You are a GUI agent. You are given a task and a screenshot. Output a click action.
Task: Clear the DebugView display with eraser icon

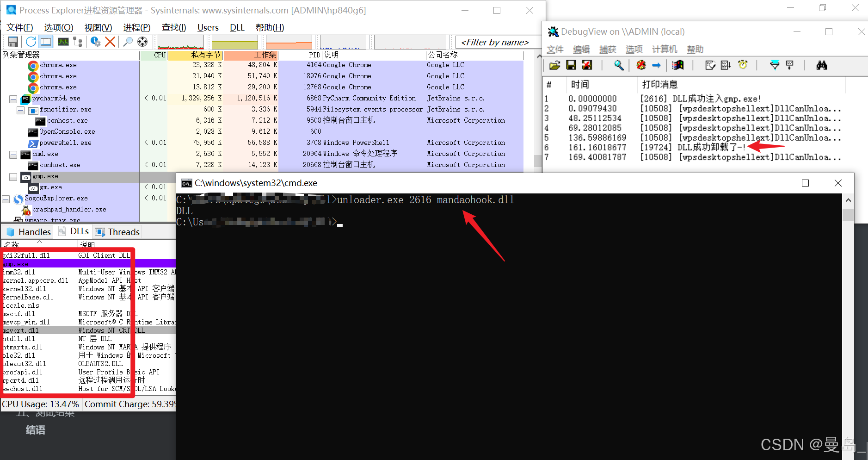click(x=710, y=65)
